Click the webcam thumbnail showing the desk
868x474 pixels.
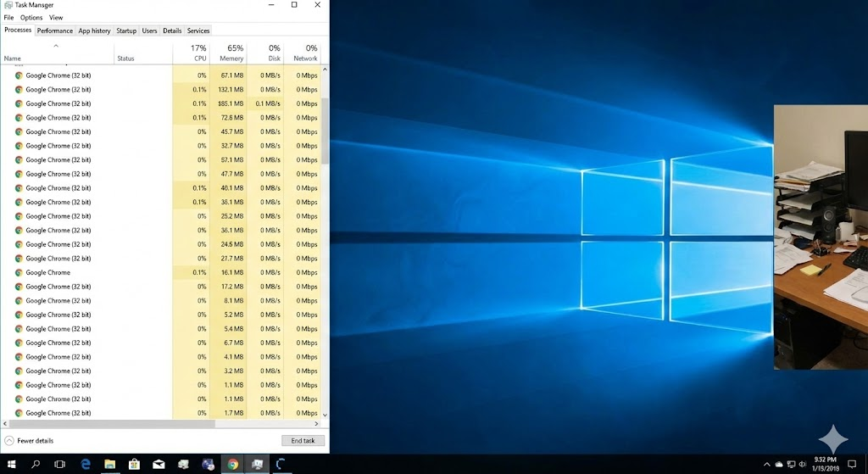click(x=821, y=237)
